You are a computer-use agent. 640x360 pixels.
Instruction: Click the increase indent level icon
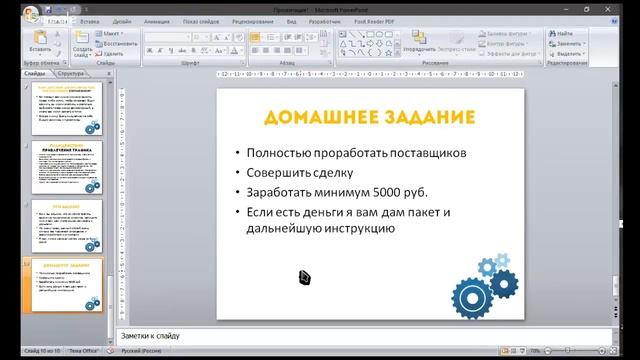tap(298, 38)
